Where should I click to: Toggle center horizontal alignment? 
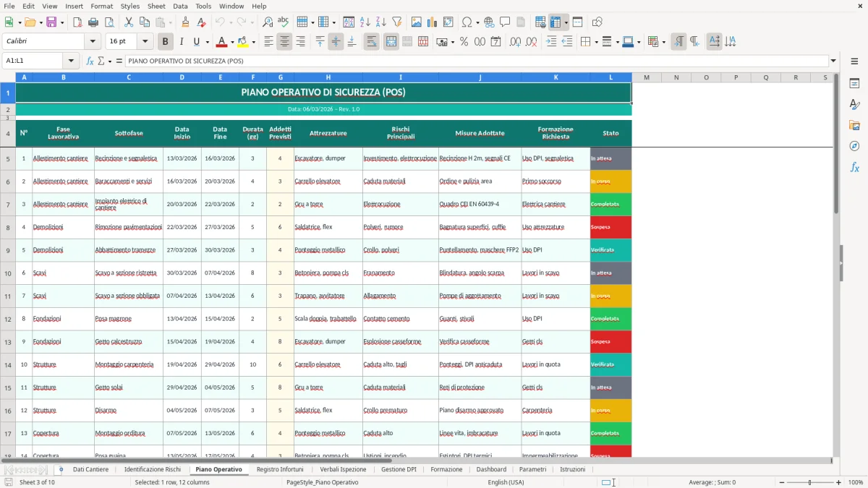coord(284,42)
